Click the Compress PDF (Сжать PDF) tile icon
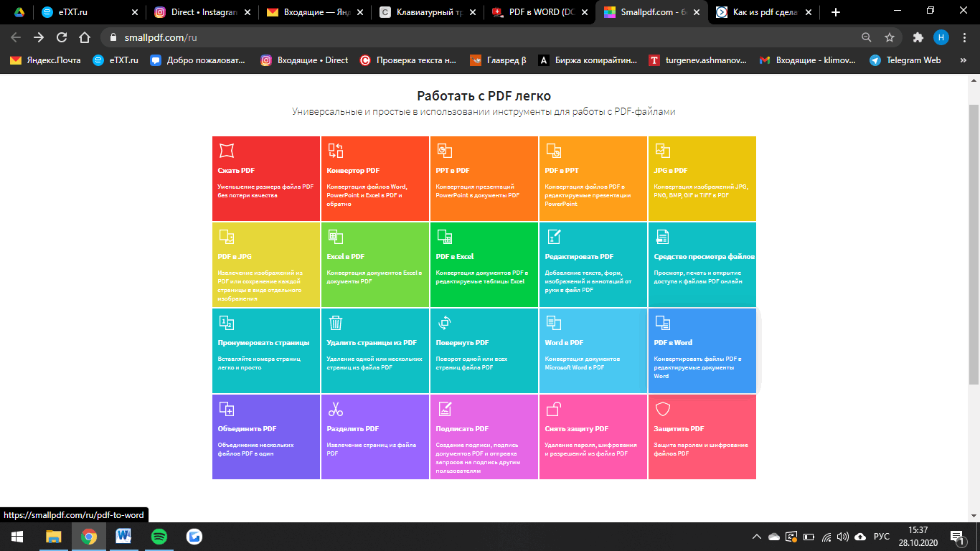Image resolution: width=980 pixels, height=551 pixels. click(227, 150)
